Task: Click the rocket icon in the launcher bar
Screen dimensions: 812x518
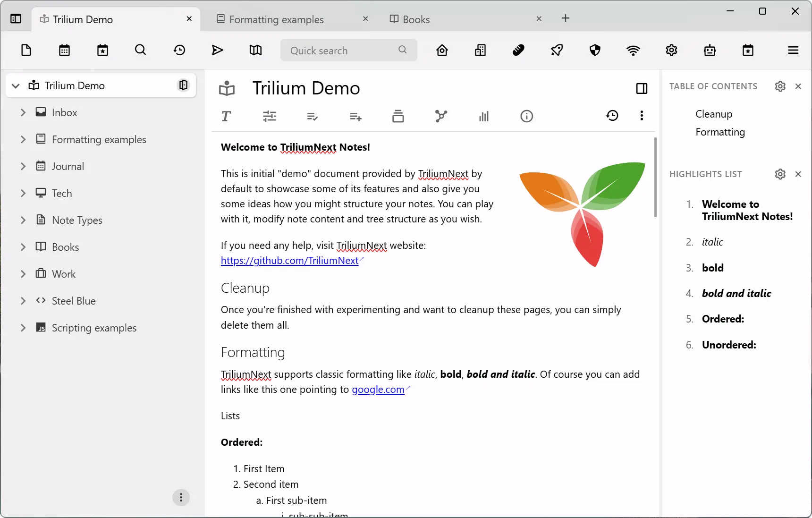Action: (557, 50)
